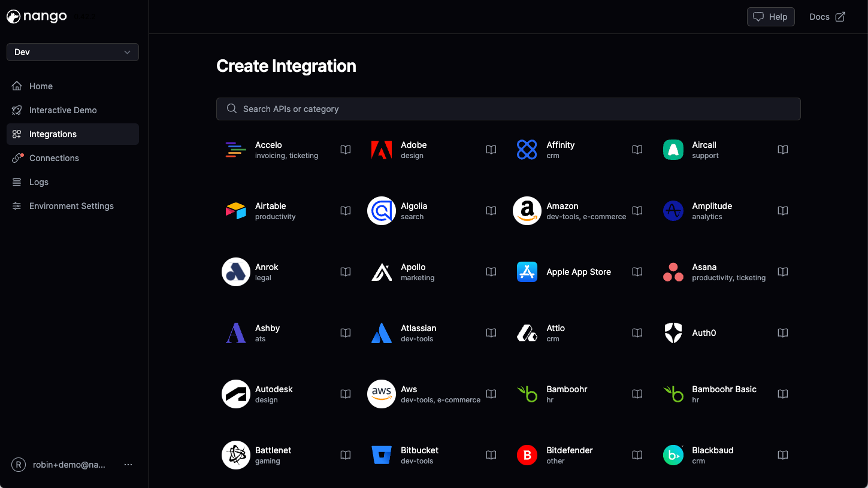Viewport: 868px width, 488px height.
Task: Open the user account options menu (three dots)
Action: click(128, 465)
